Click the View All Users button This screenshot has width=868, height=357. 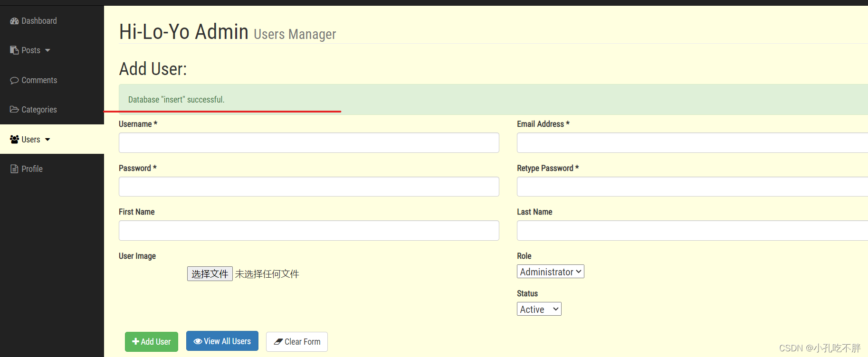pos(222,341)
